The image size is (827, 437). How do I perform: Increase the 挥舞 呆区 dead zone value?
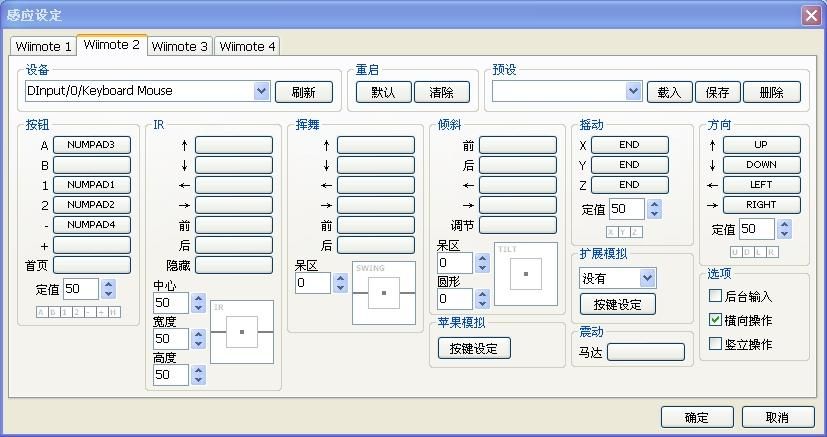coord(340,278)
